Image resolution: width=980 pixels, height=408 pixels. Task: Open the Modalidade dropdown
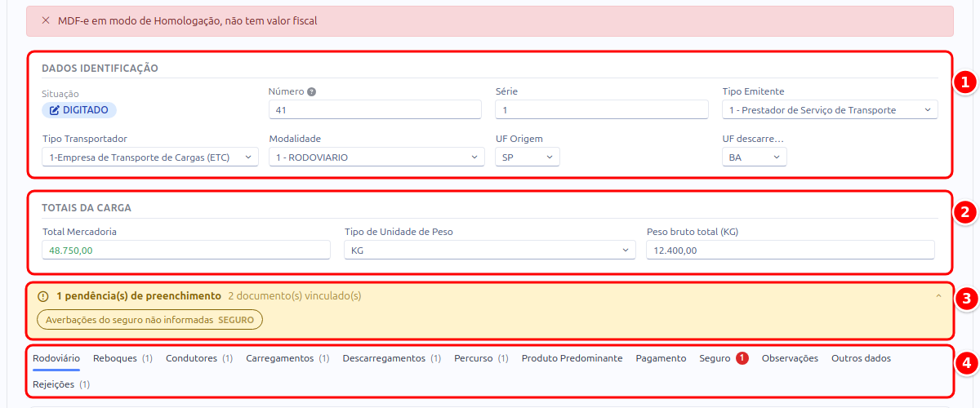pyautogui.click(x=377, y=157)
